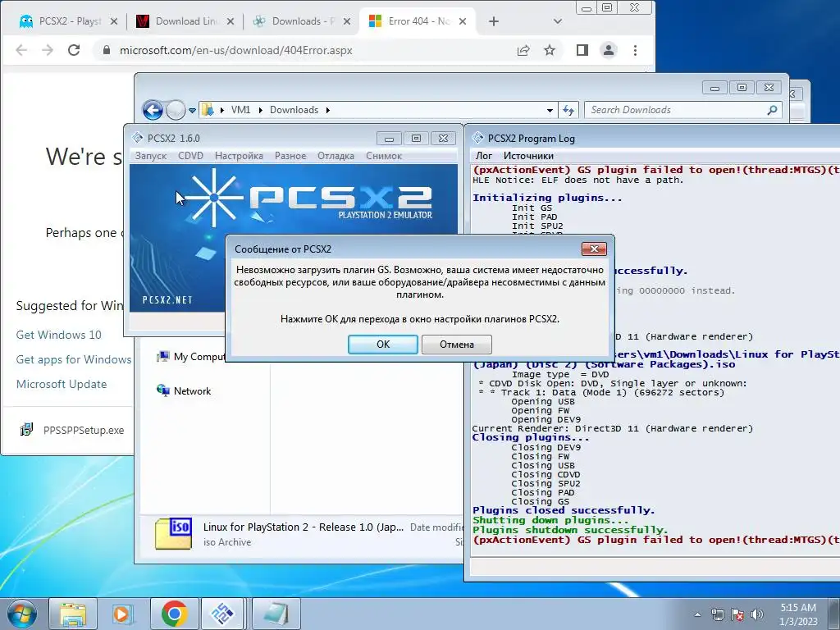Open the CDVD menu in PCSX2
840x630 pixels.
[190, 156]
